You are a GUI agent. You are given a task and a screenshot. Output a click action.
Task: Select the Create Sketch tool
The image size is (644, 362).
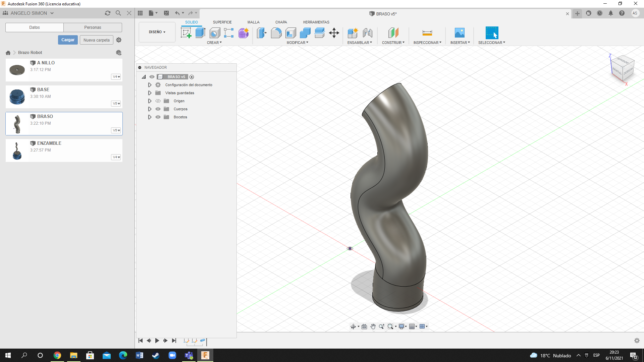tap(186, 33)
